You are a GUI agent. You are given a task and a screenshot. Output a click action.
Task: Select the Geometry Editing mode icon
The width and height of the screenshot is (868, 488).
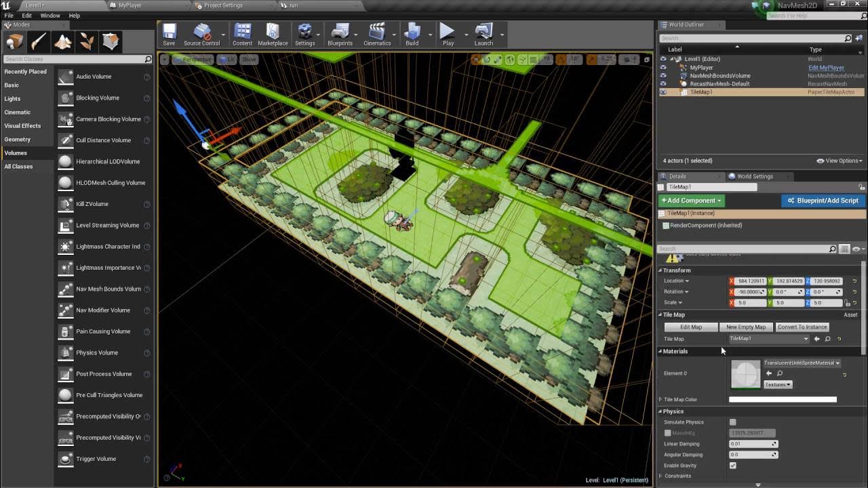(x=111, y=42)
